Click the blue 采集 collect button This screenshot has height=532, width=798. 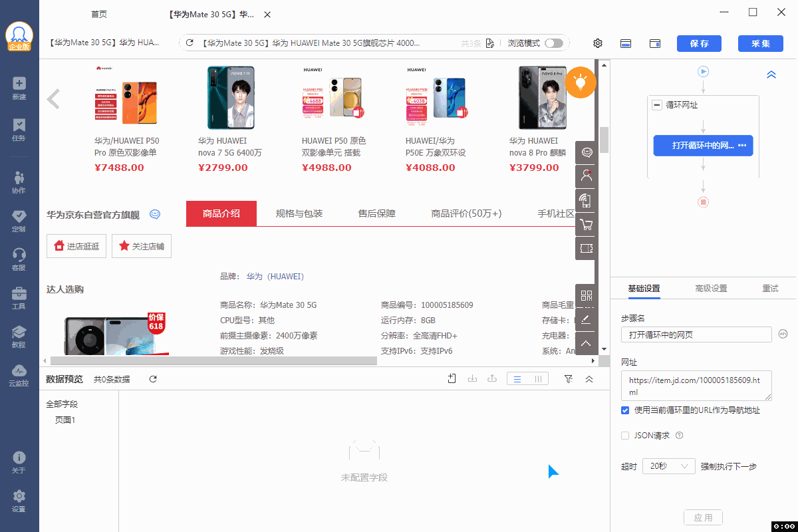tap(761, 43)
